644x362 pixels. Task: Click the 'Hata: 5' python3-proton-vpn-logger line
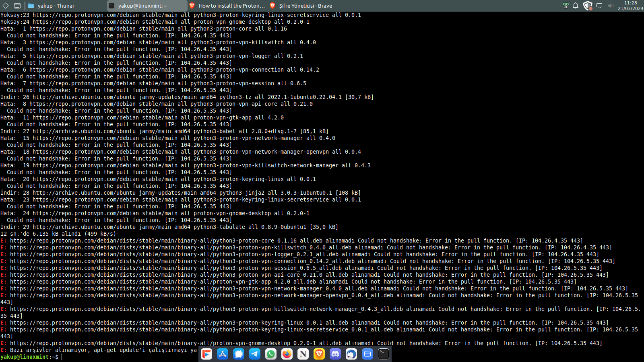tap(152, 56)
